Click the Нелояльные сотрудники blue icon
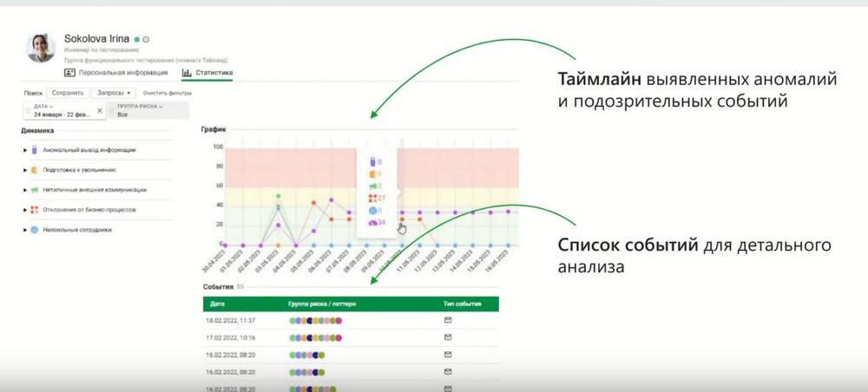Image resolution: width=868 pixels, height=392 pixels. pyautogui.click(x=35, y=230)
